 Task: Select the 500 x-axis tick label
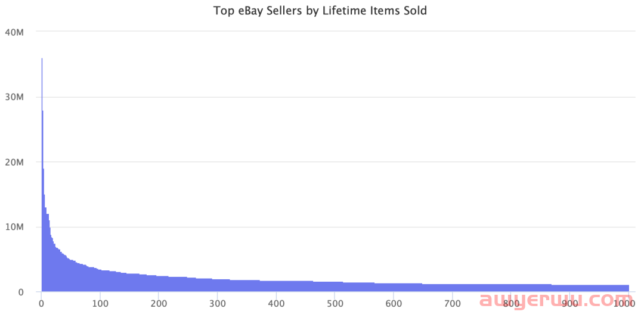click(x=335, y=304)
